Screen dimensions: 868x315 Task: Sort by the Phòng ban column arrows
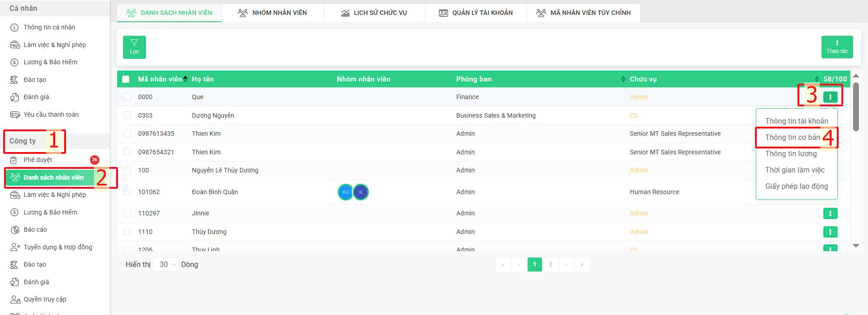(624, 79)
